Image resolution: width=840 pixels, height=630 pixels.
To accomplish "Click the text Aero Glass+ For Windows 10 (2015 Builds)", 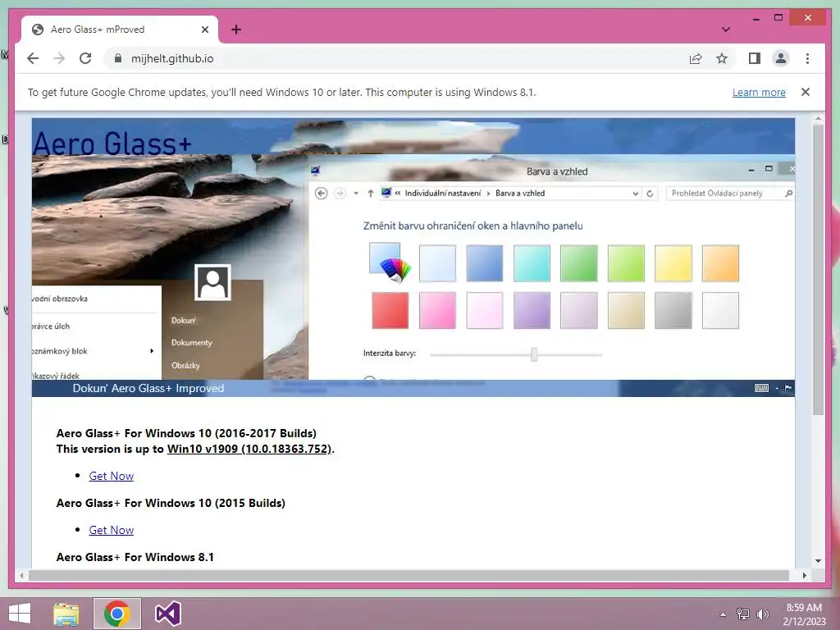I will coord(171,503).
